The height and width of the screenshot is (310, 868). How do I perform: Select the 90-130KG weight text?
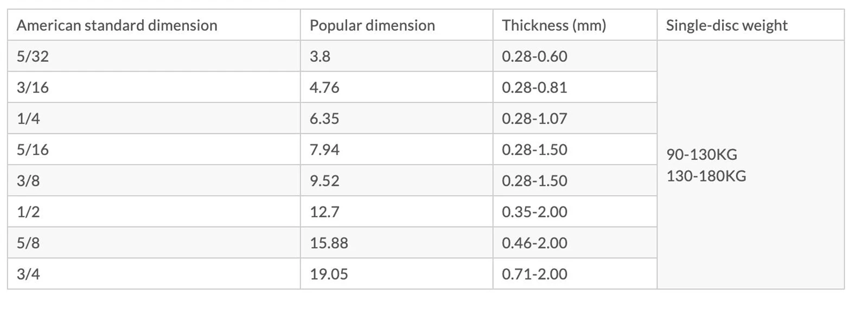(x=701, y=154)
